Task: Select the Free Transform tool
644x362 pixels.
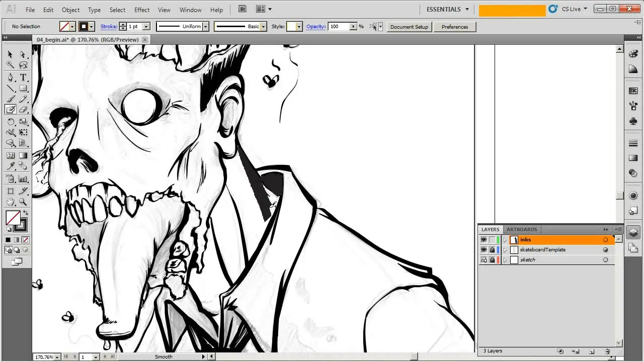Action: coord(23,133)
